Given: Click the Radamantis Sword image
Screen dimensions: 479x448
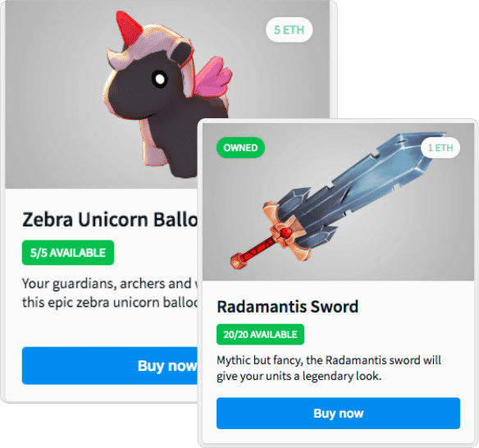Looking at the screenshot, I should pyautogui.click(x=338, y=201).
